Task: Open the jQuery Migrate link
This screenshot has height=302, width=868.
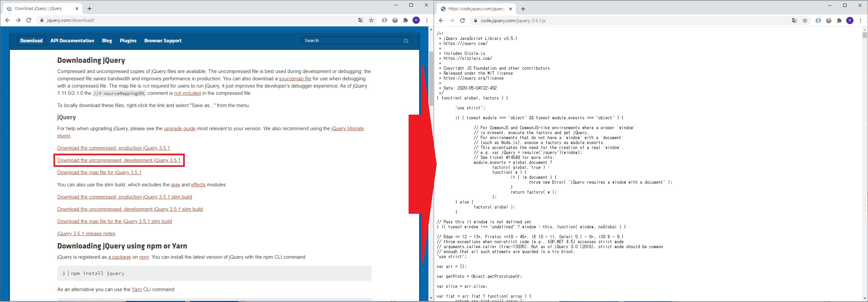Action: click(x=348, y=129)
